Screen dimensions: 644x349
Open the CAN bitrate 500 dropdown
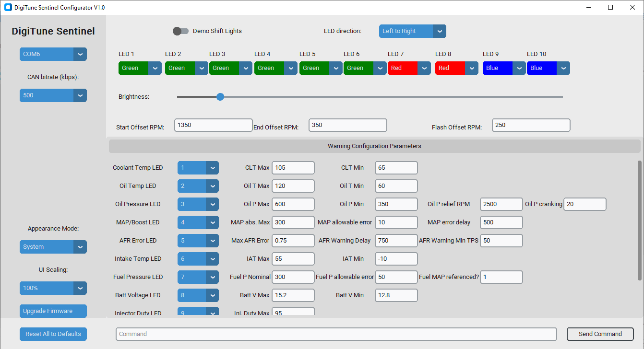tap(53, 95)
